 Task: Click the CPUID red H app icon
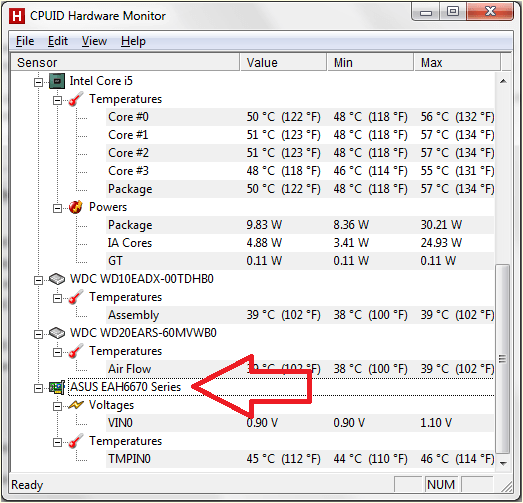(17, 16)
